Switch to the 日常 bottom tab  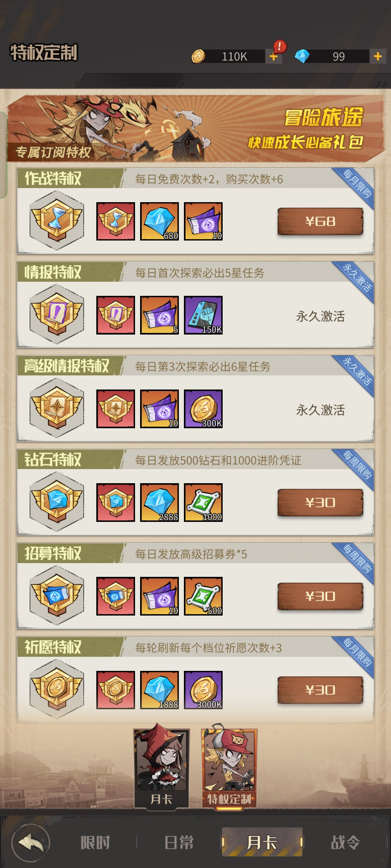click(179, 843)
